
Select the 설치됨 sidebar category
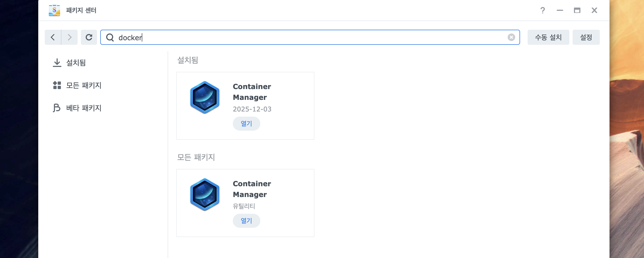point(75,63)
